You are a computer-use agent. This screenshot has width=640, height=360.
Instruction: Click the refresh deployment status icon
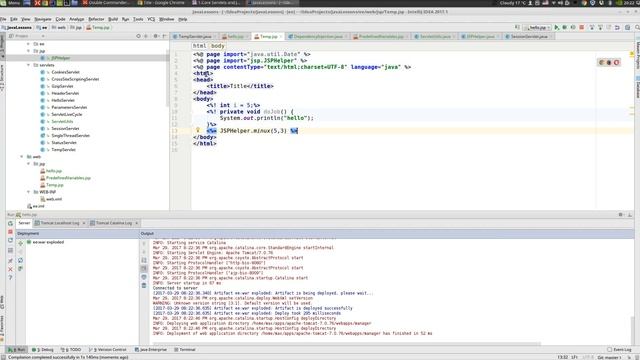(x=20, y=260)
